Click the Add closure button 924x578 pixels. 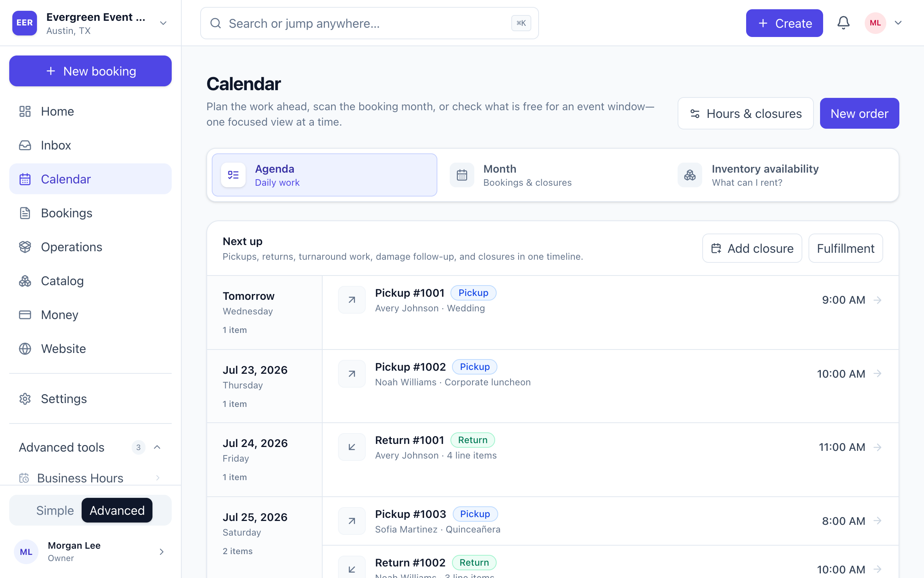point(752,248)
